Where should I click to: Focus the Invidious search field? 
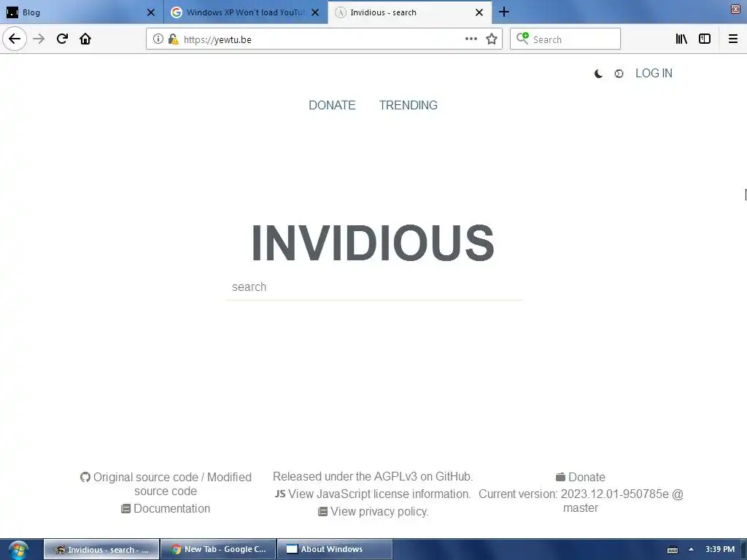pyautogui.click(x=374, y=287)
